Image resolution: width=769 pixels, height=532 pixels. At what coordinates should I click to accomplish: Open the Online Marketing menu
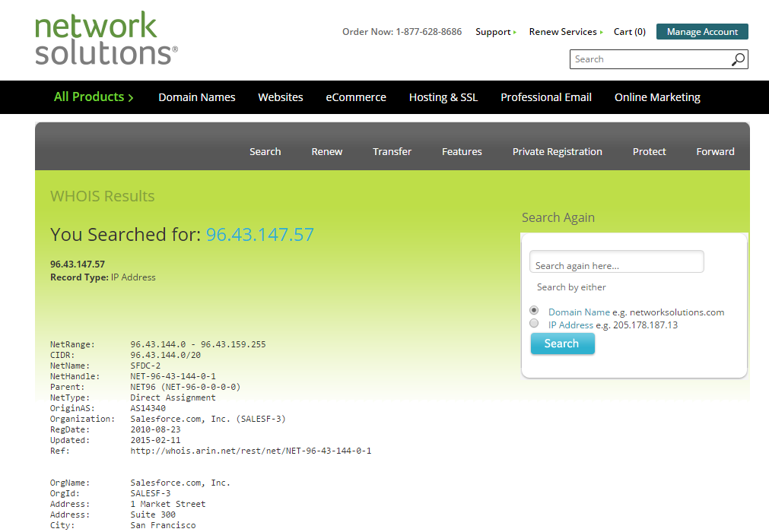[x=657, y=97]
